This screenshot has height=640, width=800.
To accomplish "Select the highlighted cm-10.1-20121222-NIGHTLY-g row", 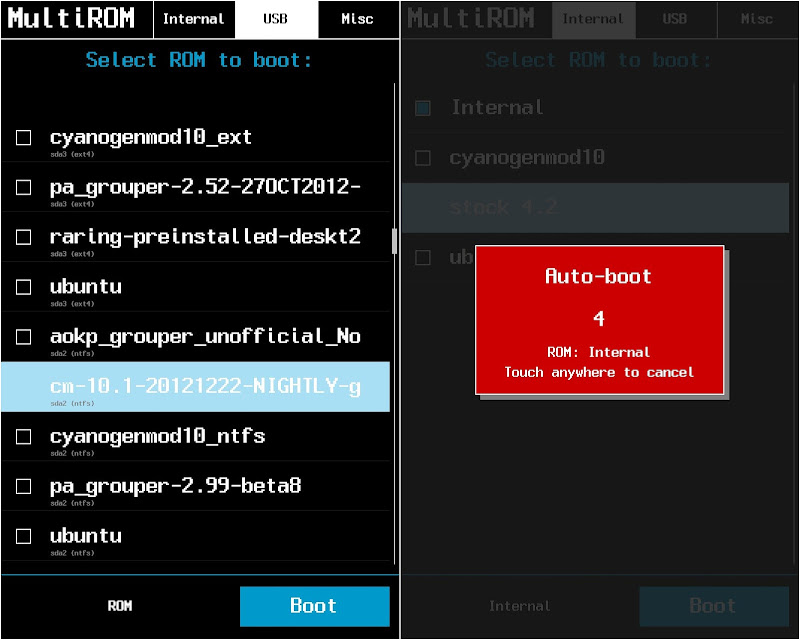I will [x=196, y=387].
